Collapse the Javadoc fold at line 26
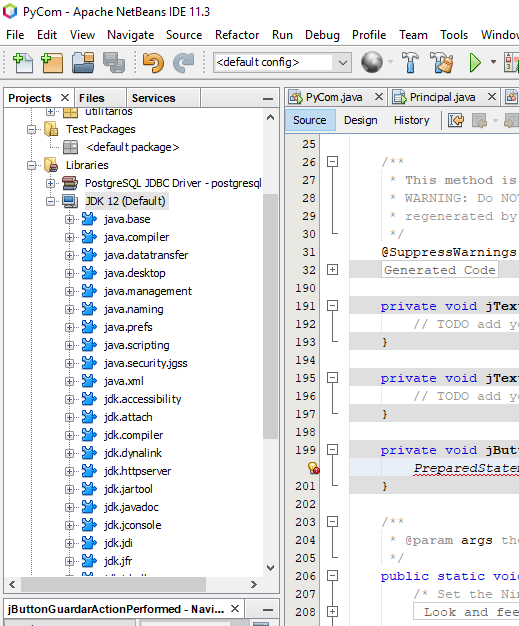The height and width of the screenshot is (626, 519). pyautogui.click(x=332, y=161)
